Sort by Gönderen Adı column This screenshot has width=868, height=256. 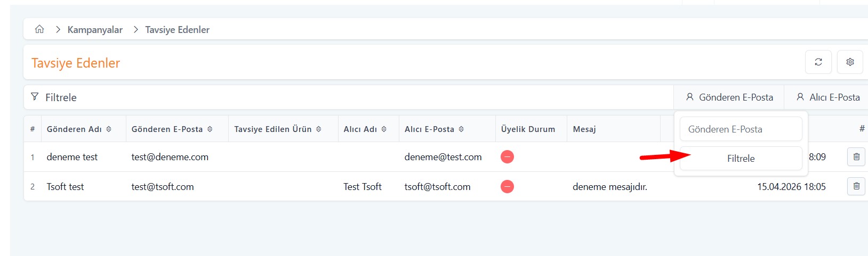pos(79,129)
